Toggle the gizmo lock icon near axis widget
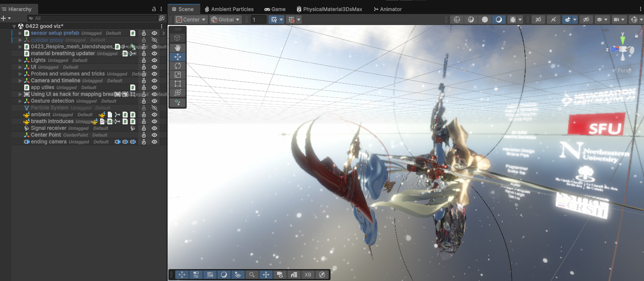The image size is (644, 281). [x=636, y=35]
